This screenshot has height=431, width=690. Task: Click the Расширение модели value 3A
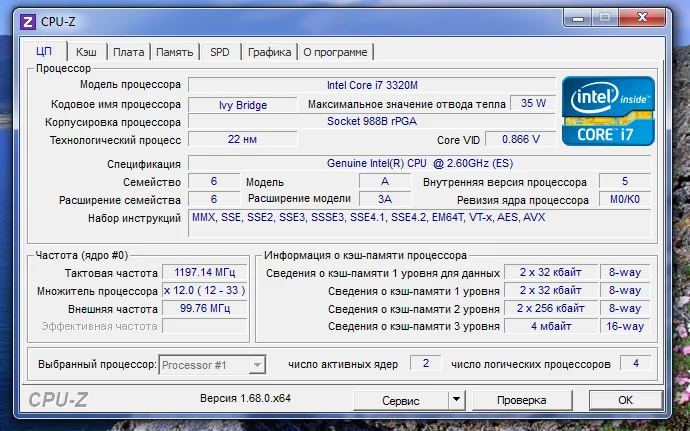tap(385, 199)
